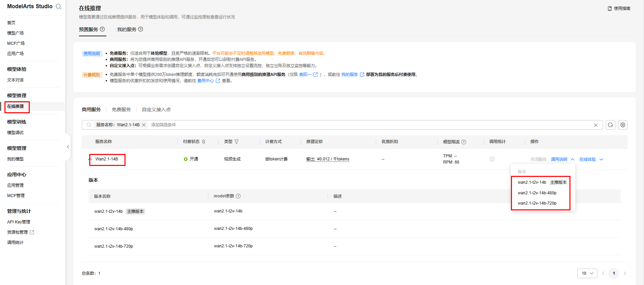Image resolution: width=644 pixels, height=285 pixels.
Task: Remove the Wan2.1-14B filter tag
Action: (x=144, y=125)
